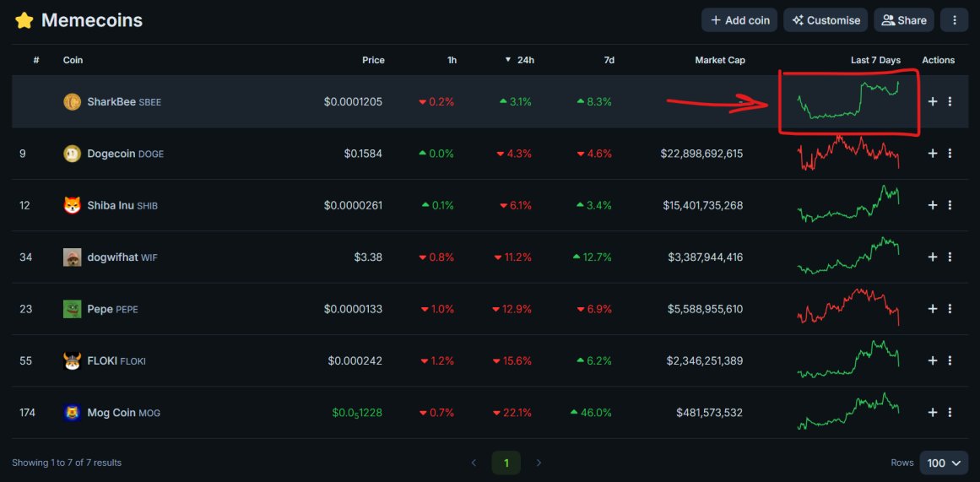This screenshot has width=980, height=482.
Task: Sort by the Price column header
Action: 373,60
